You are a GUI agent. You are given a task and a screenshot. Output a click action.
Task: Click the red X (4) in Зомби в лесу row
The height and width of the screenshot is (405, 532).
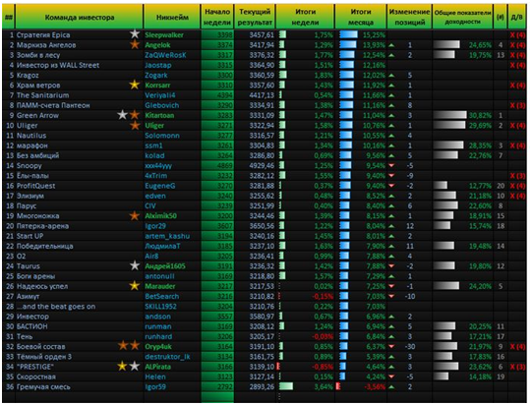coord(517,55)
